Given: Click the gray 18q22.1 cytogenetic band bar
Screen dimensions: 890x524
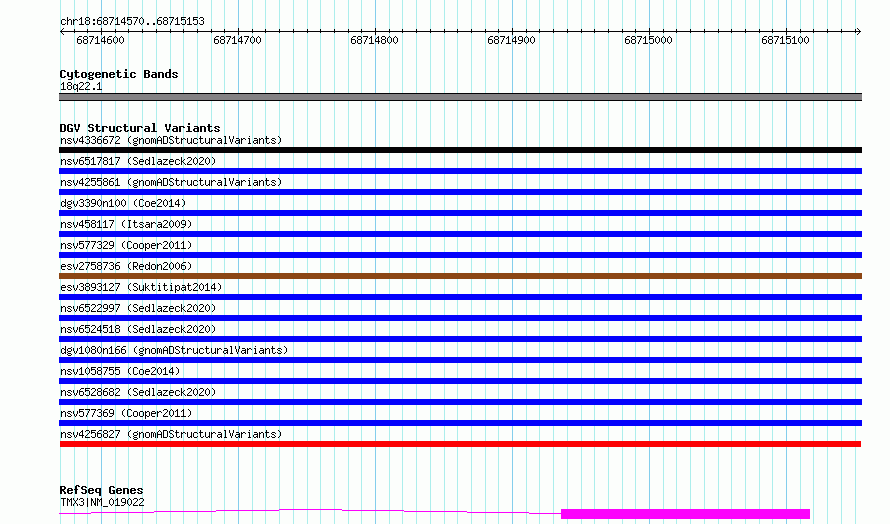Looking at the screenshot, I should click(x=460, y=97).
